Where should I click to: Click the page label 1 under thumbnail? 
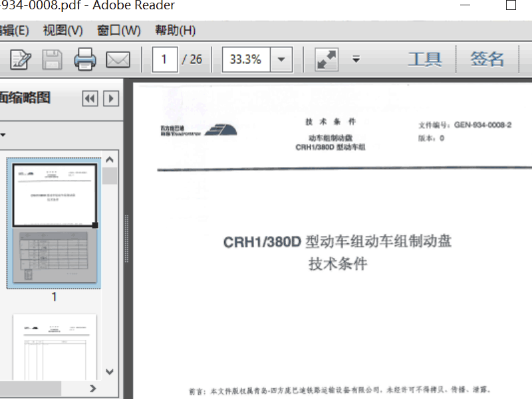click(x=54, y=297)
